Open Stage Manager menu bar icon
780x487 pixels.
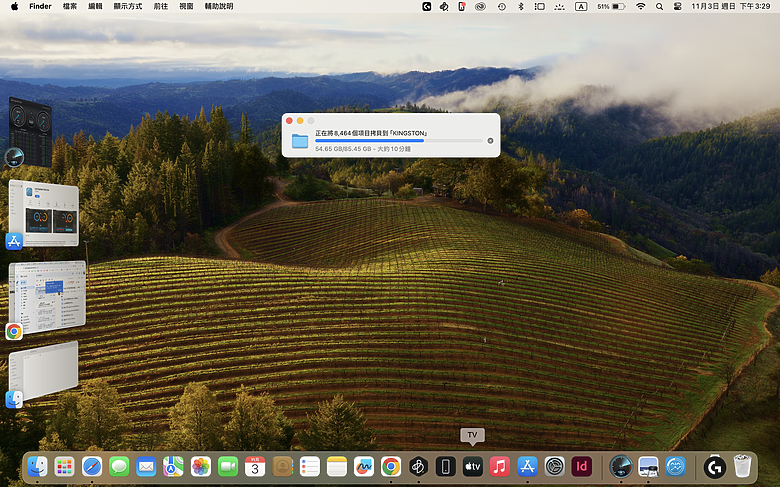click(x=540, y=6)
